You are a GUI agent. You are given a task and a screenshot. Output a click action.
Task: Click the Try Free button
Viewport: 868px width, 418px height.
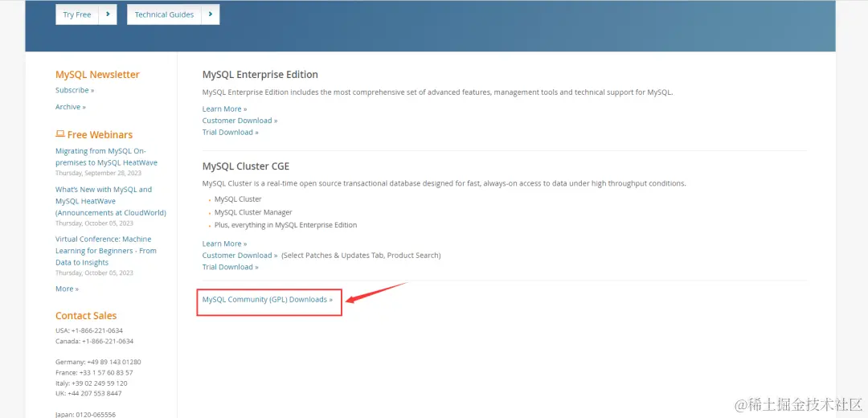[x=86, y=14]
